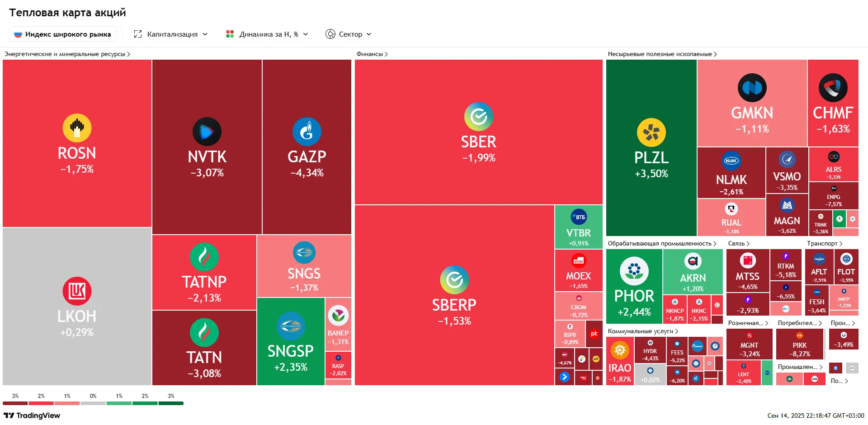Open the Severstal logo on the CHMF tile
The image size is (868, 425).
833,88
